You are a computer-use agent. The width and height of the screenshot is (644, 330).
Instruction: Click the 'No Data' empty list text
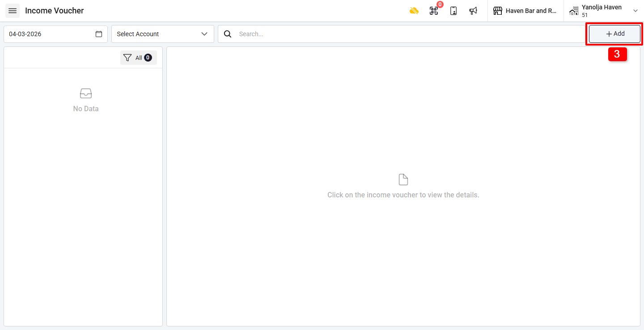tap(86, 109)
